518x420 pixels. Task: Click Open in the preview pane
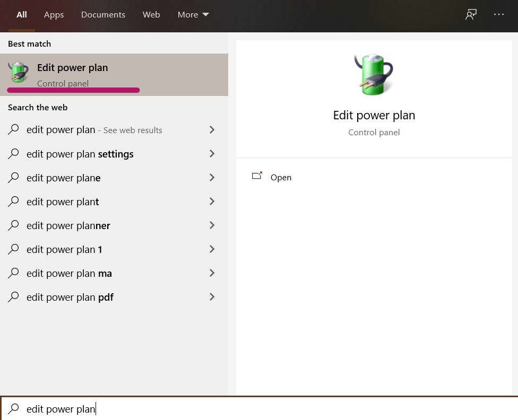281,178
